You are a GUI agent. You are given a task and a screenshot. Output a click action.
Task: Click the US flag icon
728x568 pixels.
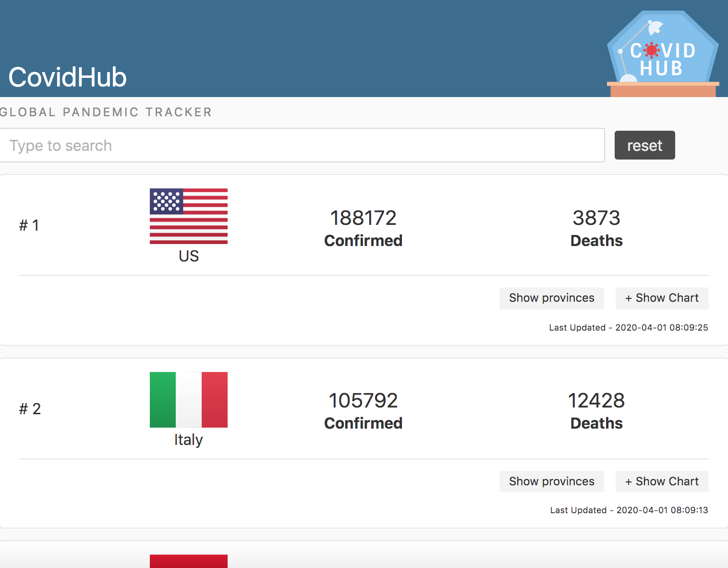click(189, 216)
